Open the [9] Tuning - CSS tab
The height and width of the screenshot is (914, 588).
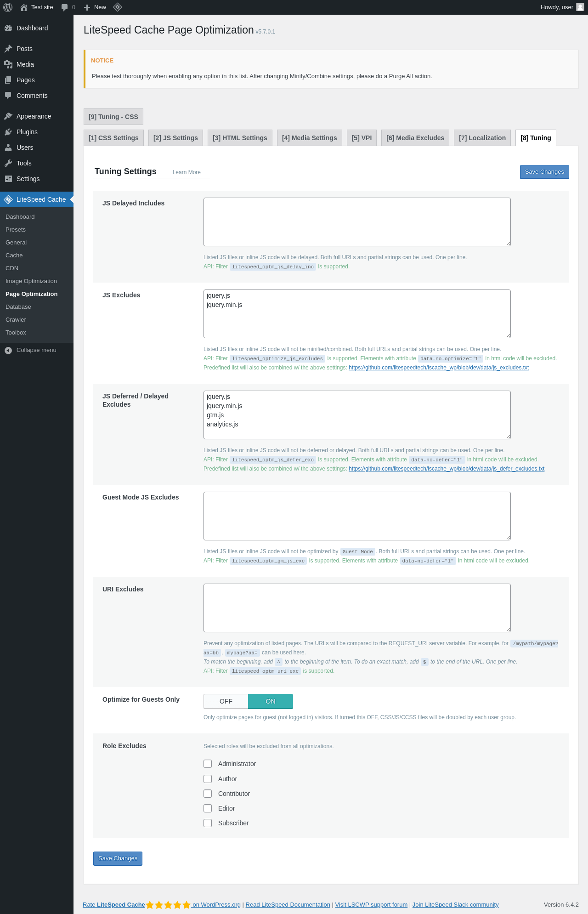point(113,117)
